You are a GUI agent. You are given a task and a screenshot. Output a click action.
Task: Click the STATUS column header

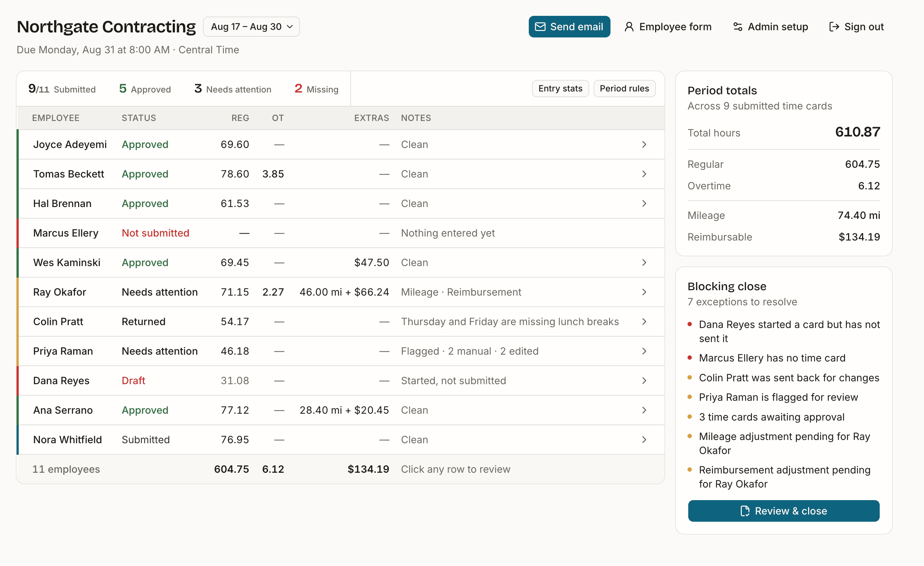coord(139,118)
